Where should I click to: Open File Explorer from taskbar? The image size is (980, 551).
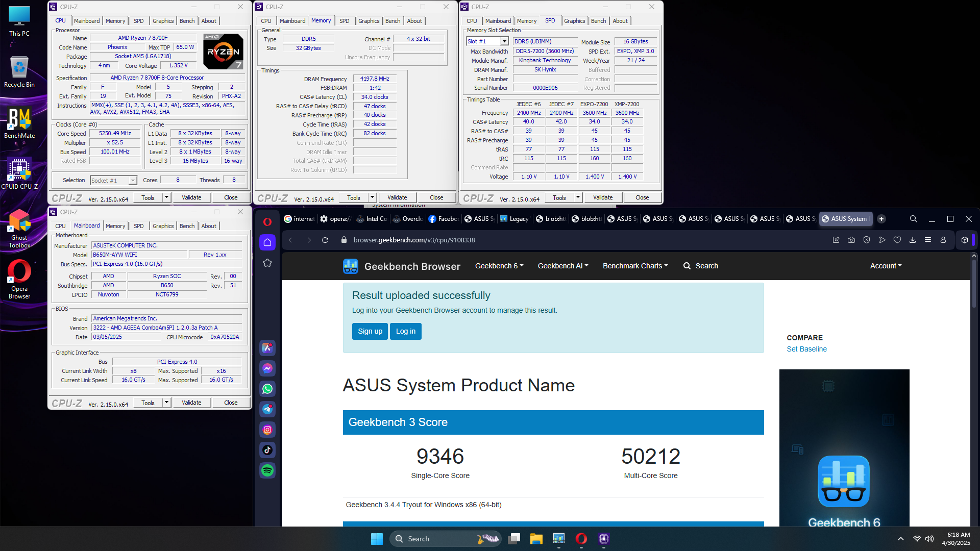tap(536, 539)
